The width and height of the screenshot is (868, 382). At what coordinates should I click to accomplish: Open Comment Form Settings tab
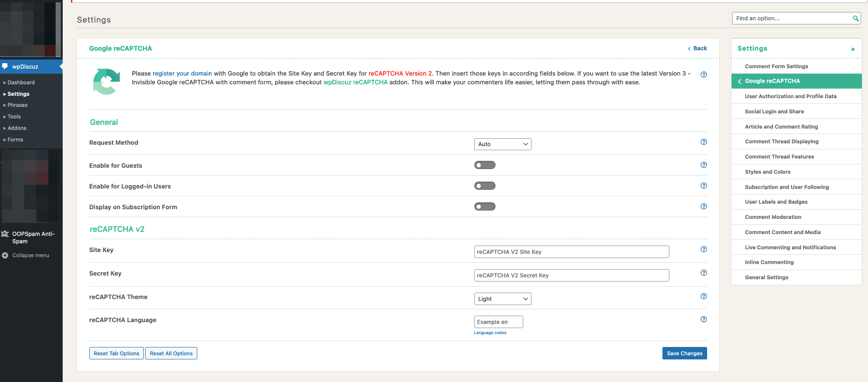click(796, 66)
